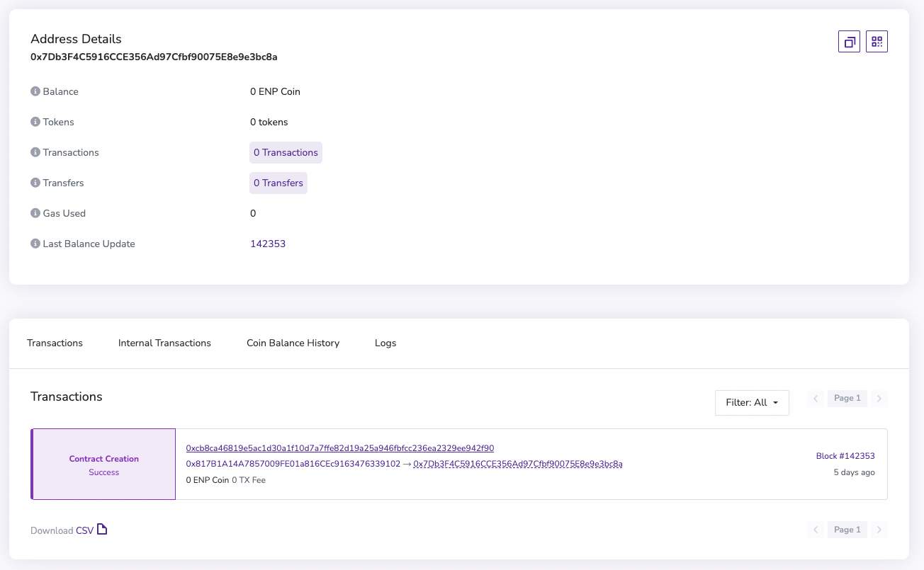The height and width of the screenshot is (570, 924).
Task: Click the info icon beside Transfers
Action: 34,182
